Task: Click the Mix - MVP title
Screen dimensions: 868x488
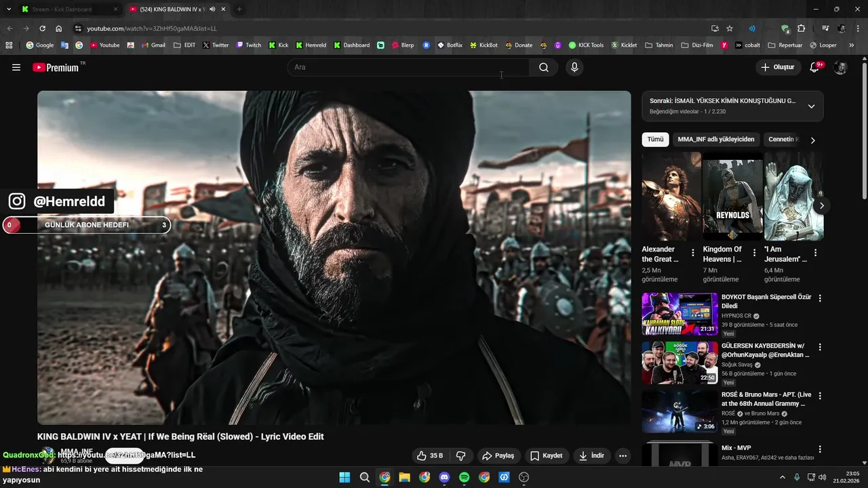Action: pyautogui.click(x=736, y=448)
